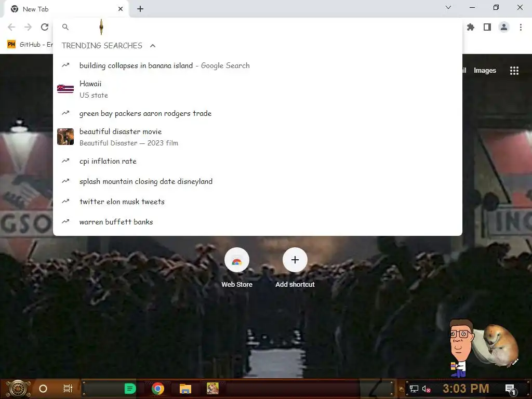Select beautiful disaster movie suggestion
This screenshot has width=532, height=399.
258,137
